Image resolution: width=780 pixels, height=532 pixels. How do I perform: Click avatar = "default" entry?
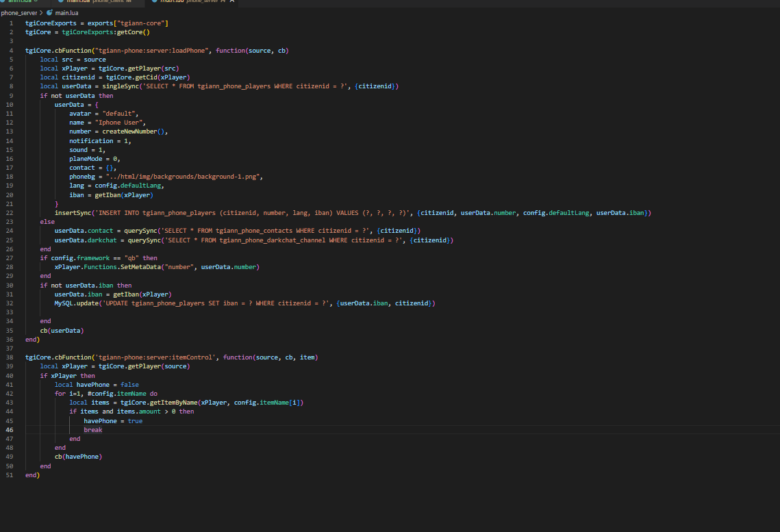coord(104,114)
